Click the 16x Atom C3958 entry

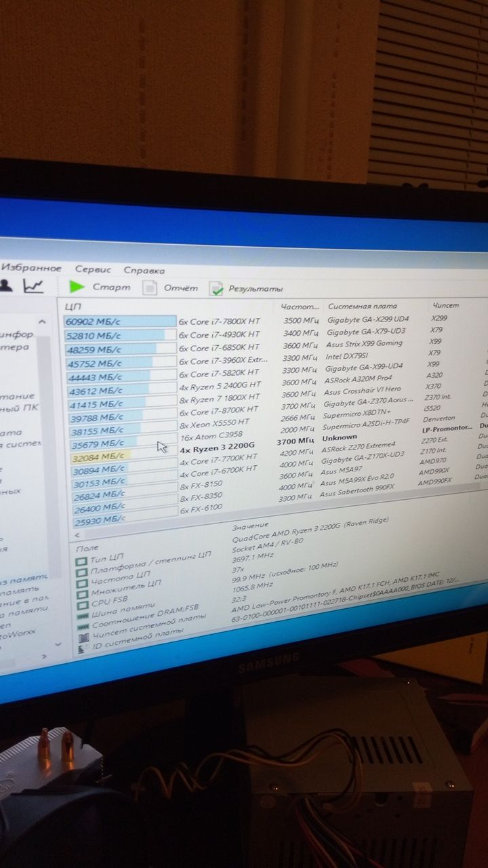coord(211,437)
